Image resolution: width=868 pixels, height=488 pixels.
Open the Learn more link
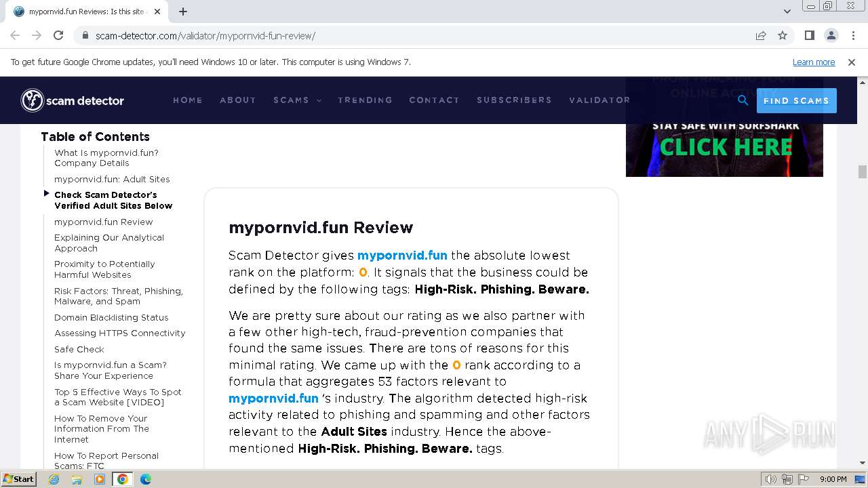point(814,62)
